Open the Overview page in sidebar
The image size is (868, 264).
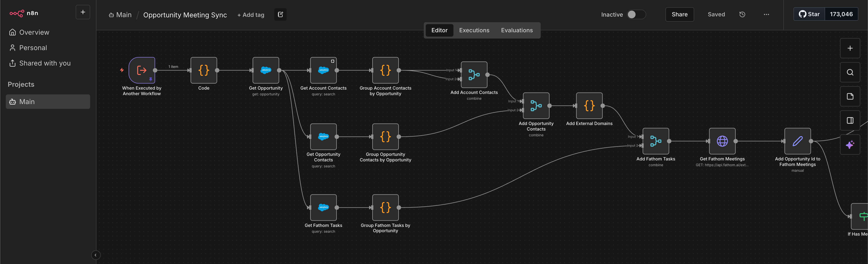[x=34, y=32]
